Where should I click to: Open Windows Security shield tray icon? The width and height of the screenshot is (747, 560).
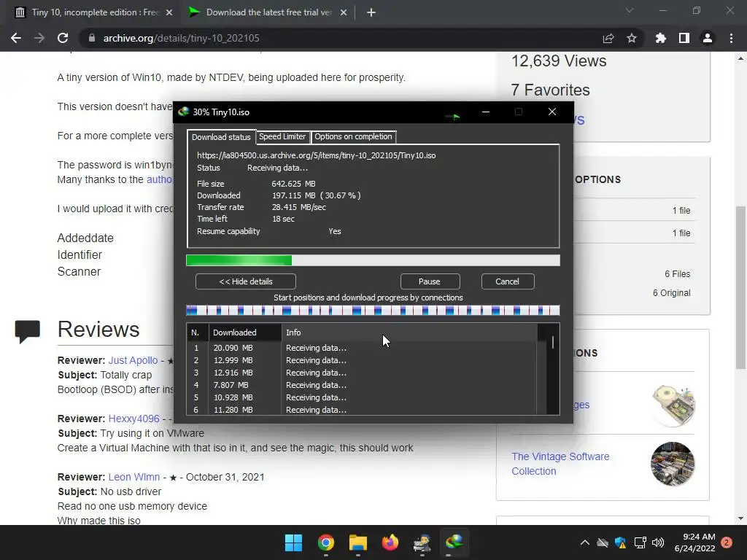click(x=620, y=542)
